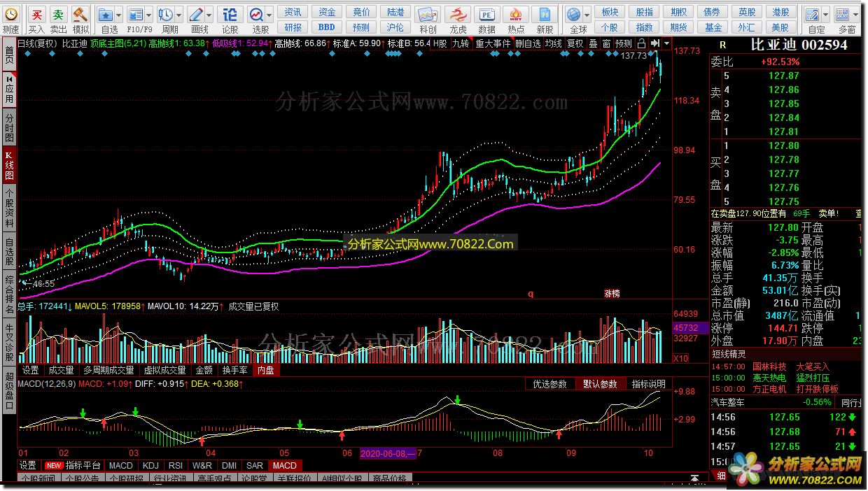Image resolution: width=868 pixels, height=491 pixels.
Task: Switch to the KDJ indicator tab
Action: [x=150, y=465]
